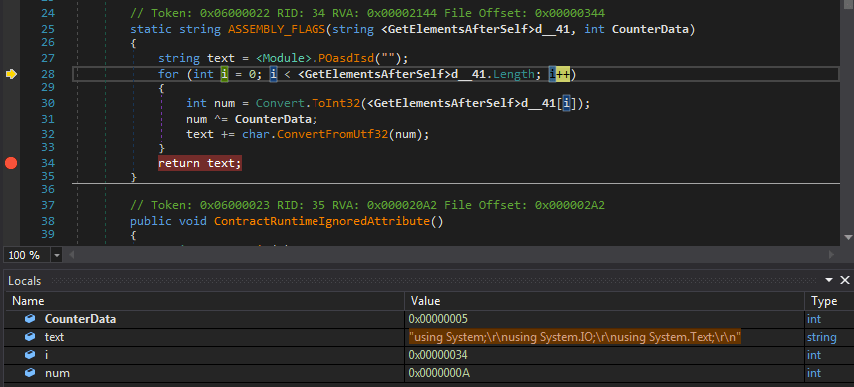Click the int type link of CounterData
Image resolution: width=854 pixels, height=387 pixels.
(x=814, y=319)
